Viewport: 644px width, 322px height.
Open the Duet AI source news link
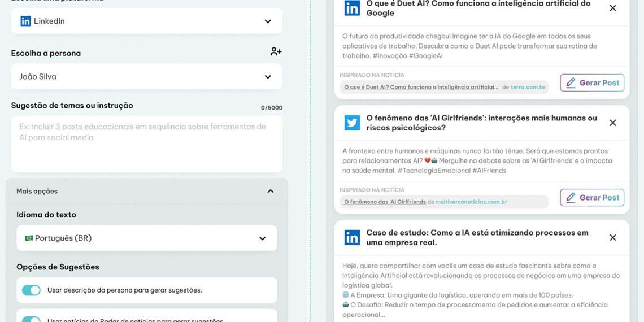pos(421,88)
